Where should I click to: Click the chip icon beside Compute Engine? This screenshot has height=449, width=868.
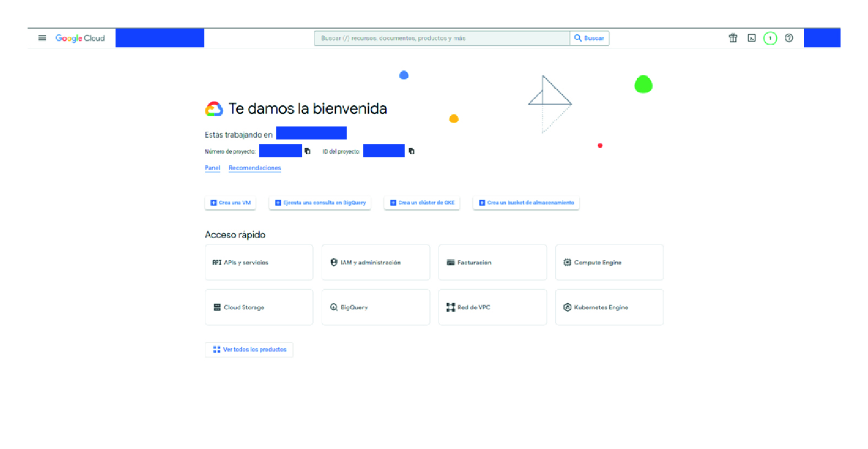tap(567, 262)
